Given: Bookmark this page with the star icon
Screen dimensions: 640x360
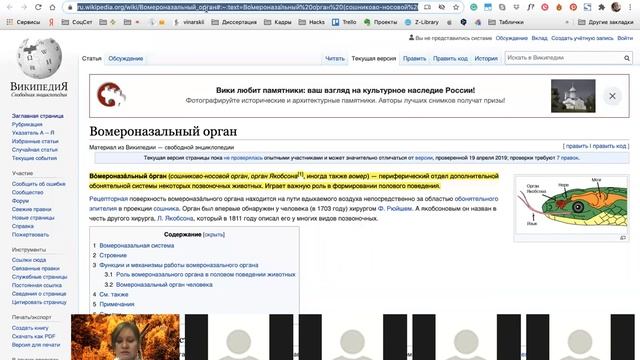Looking at the screenshot, I should [456, 7].
